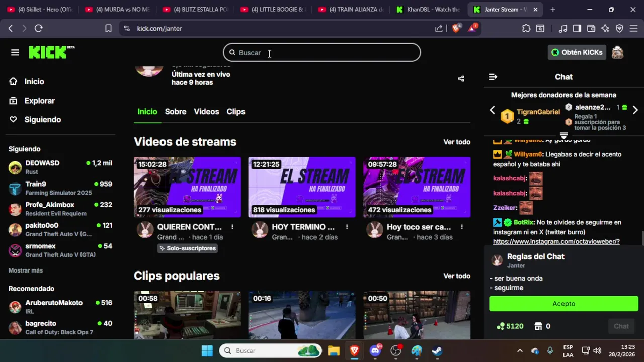
Task: Show previous top donor with left arrow
Action: pos(492,110)
